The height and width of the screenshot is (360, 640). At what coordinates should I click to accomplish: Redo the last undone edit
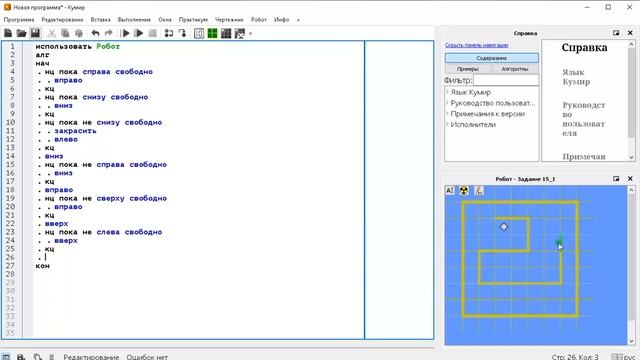[109, 33]
